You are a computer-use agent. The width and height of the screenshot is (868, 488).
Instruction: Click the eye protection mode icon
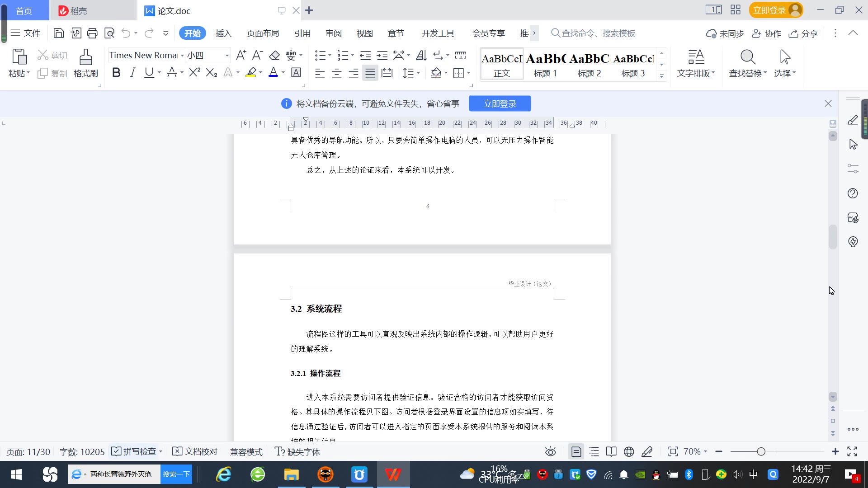coord(550,451)
